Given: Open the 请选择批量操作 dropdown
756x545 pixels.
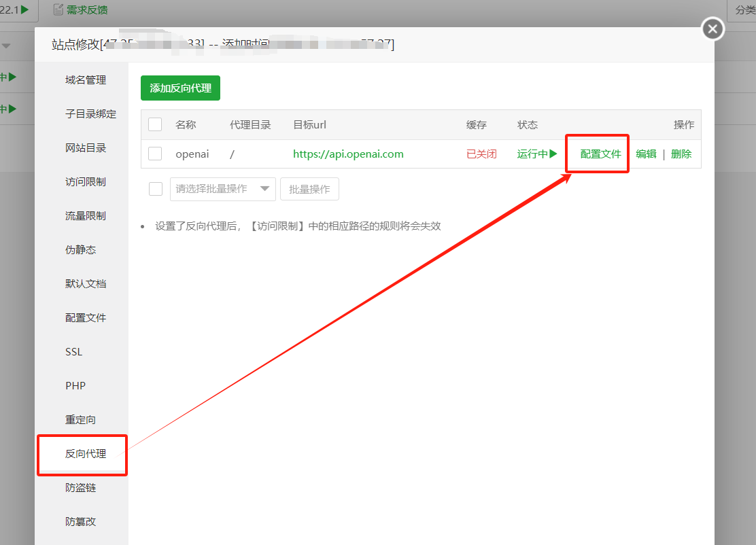Looking at the screenshot, I should pyautogui.click(x=222, y=189).
